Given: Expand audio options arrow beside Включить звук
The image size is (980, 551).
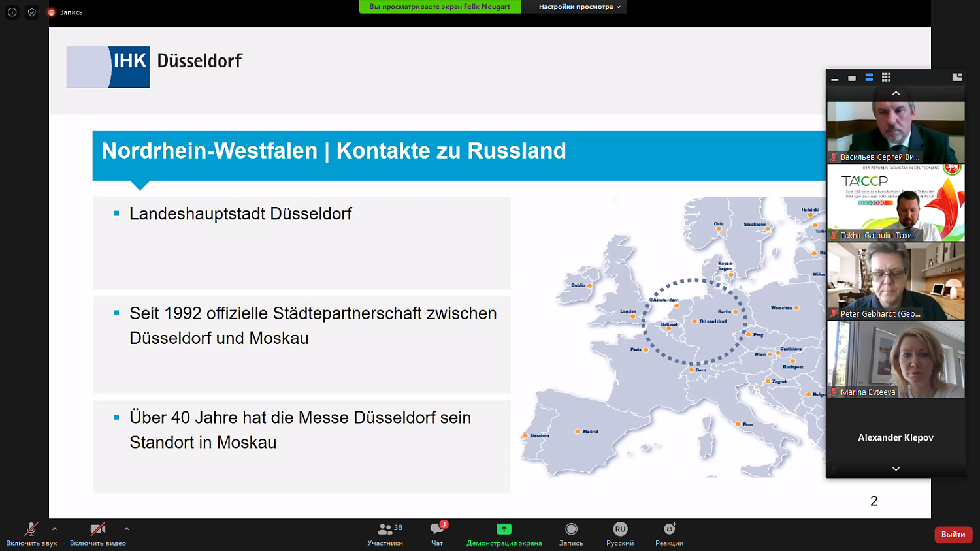Looking at the screenshot, I should click(55, 529).
